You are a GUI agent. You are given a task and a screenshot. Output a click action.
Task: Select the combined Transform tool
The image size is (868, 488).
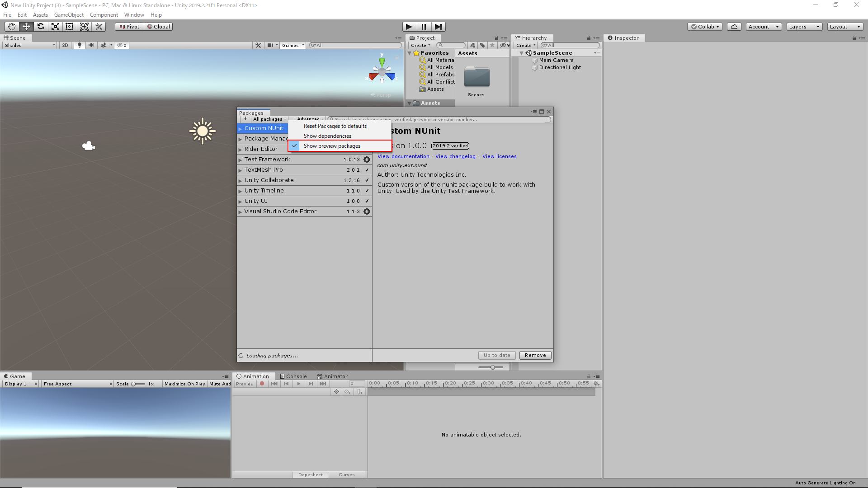(84, 27)
